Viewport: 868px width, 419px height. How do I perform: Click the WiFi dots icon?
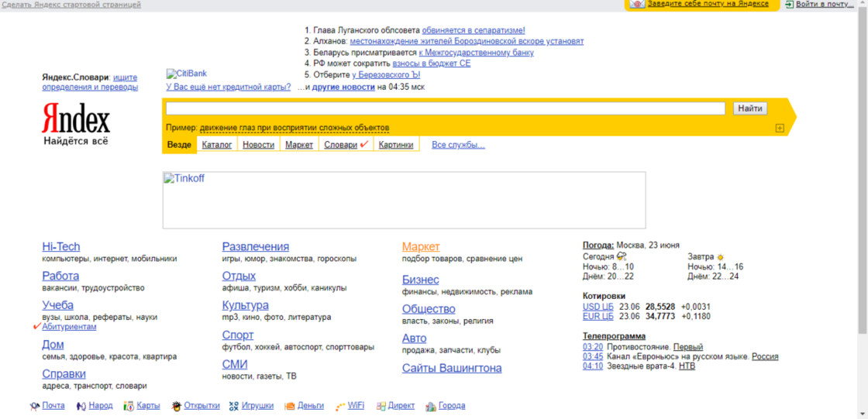click(x=340, y=407)
